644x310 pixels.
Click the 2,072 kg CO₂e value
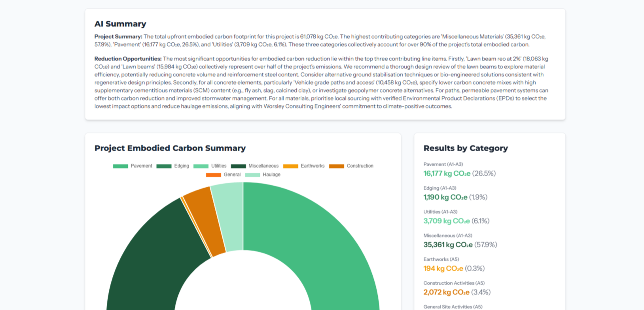pos(446,292)
